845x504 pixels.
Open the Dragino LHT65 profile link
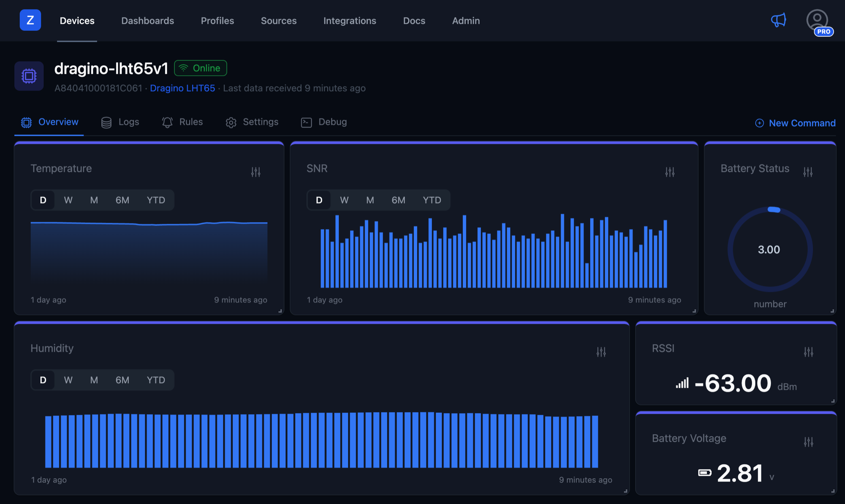pos(183,88)
